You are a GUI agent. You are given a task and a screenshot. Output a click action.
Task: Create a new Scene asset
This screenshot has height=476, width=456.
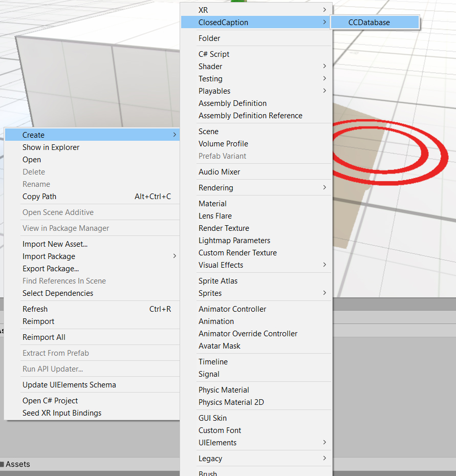pyautogui.click(x=208, y=132)
